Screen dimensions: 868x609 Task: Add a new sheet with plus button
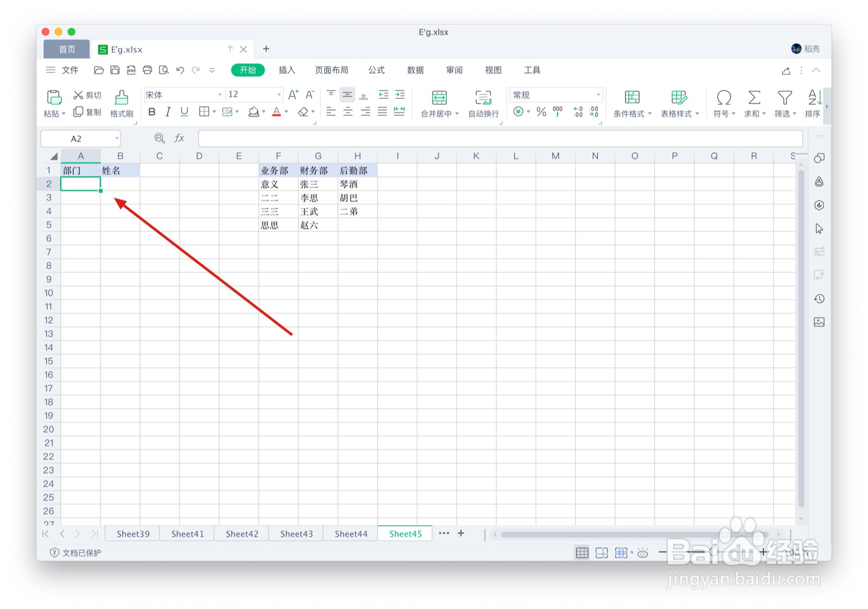coord(461,533)
